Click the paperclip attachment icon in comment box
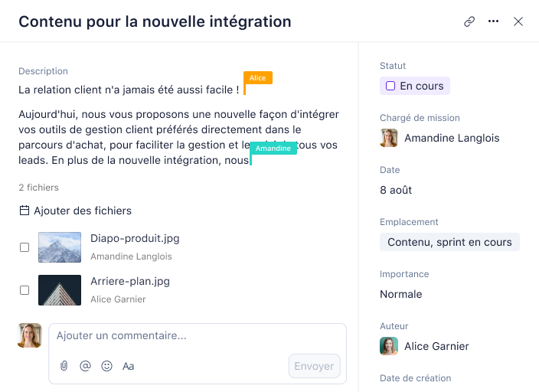Screen dimensions: 539x392 (64, 366)
